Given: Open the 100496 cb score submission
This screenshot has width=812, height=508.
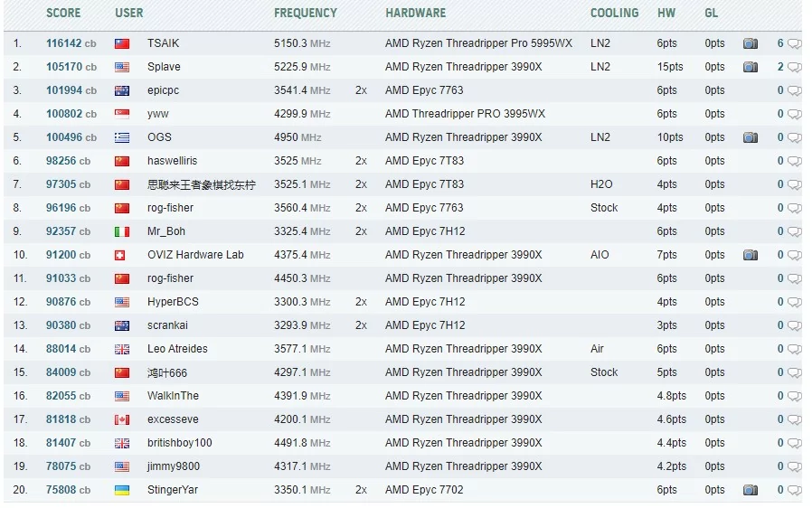Looking at the screenshot, I should point(71,137).
